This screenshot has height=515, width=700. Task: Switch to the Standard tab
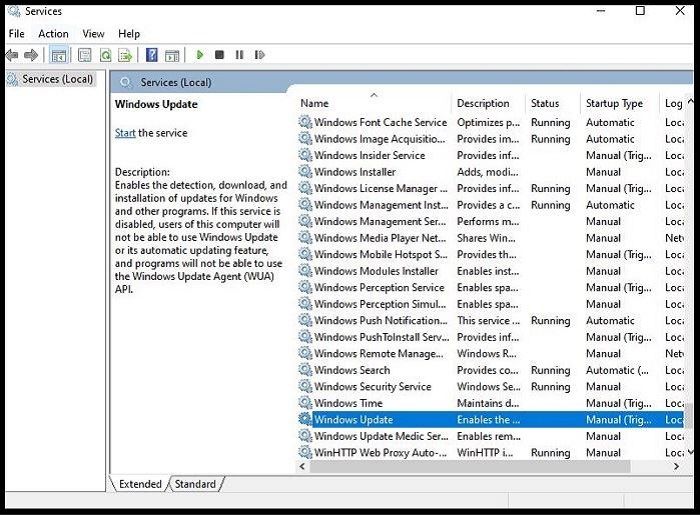195,484
